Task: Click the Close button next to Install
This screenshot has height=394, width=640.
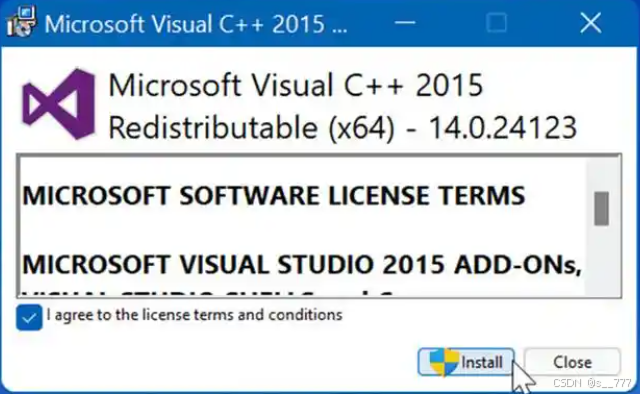Action: tap(572, 362)
